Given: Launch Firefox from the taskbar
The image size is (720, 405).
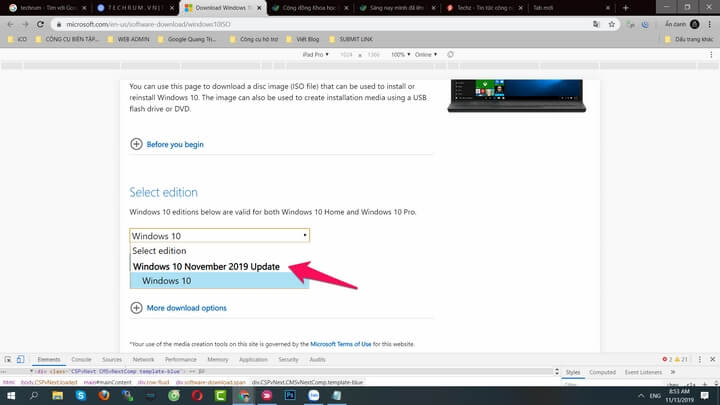Looking at the screenshot, I should tap(104, 395).
